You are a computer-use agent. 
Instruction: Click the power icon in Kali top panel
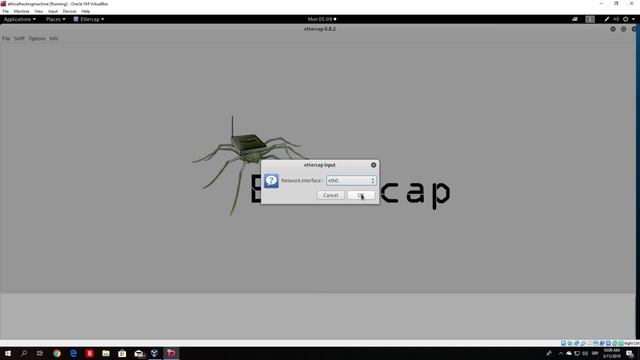tap(625, 19)
